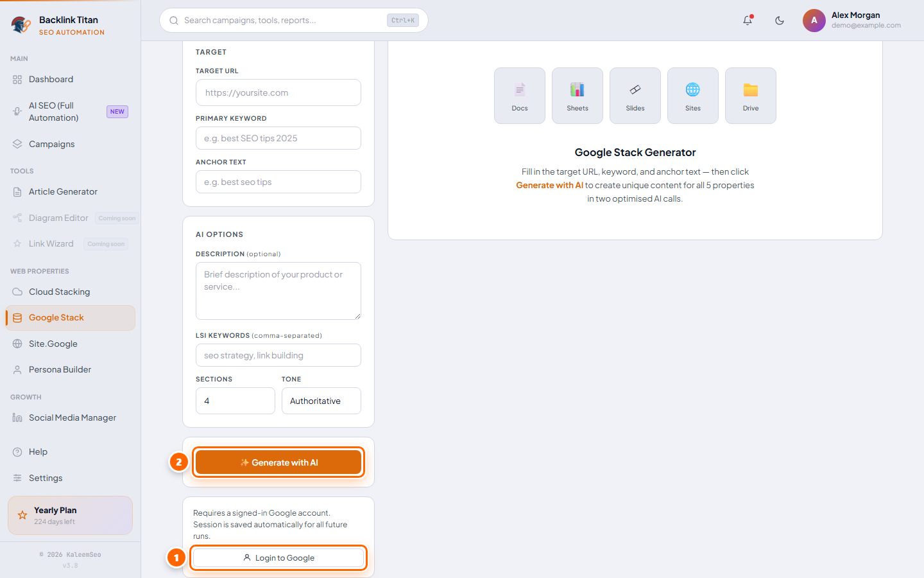Viewport: 924px width, 578px height.
Task: Select the Drive property card
Action: point(751,96)
